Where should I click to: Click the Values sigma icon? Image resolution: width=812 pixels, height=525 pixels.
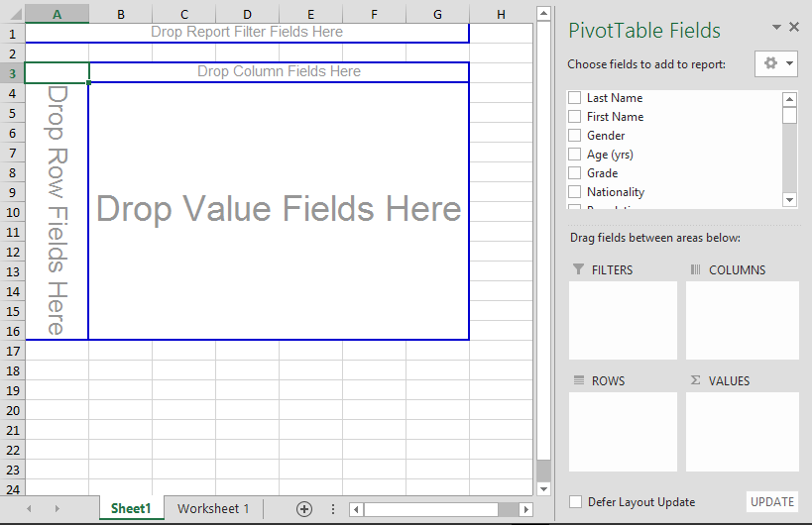pos(695,380)
